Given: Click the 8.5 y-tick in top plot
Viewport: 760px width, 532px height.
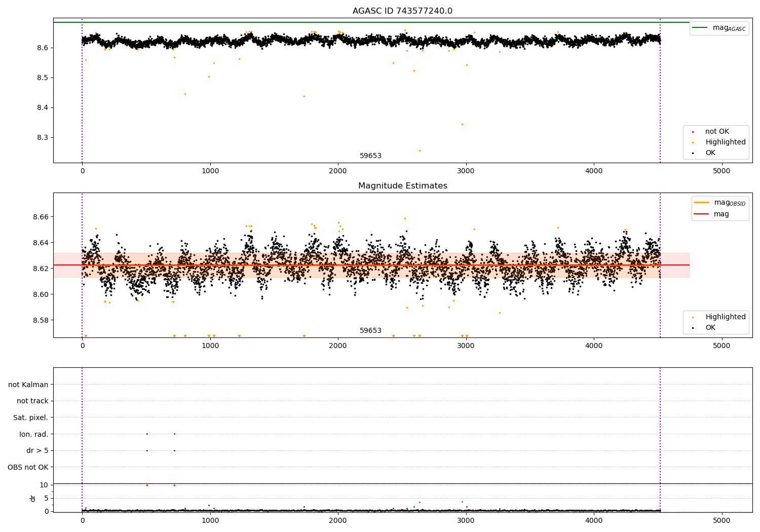Looking at the screenshot, I should click(43, 78).
